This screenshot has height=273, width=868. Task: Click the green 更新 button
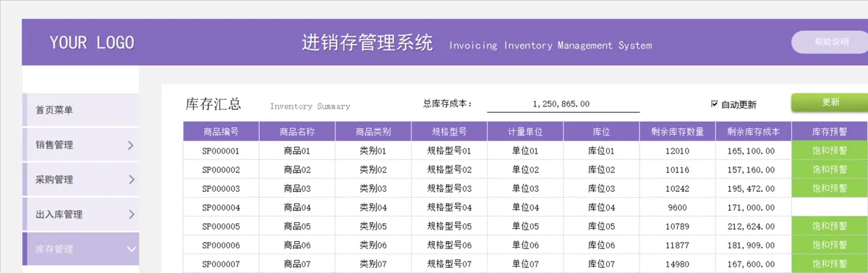click(x=830, y=102)
